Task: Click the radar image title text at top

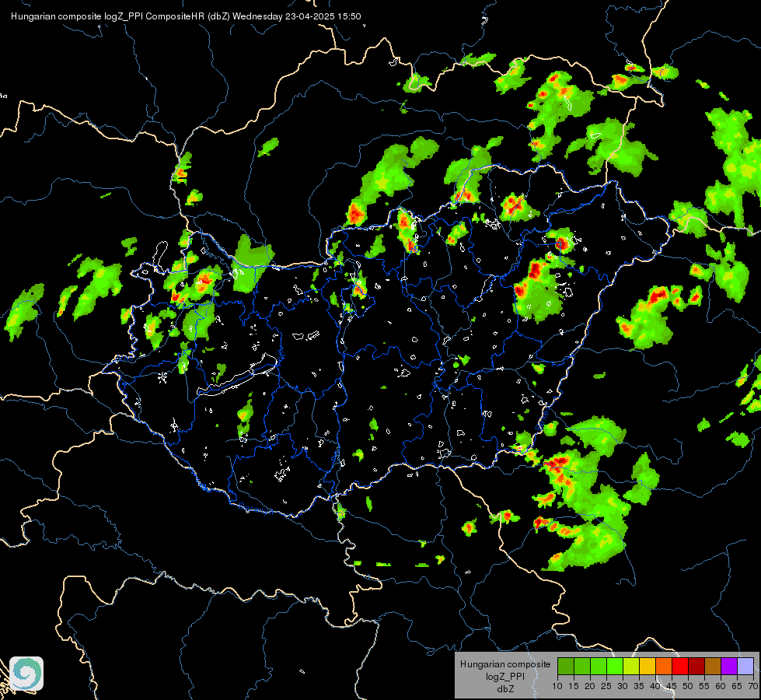Action: [186, 16]
